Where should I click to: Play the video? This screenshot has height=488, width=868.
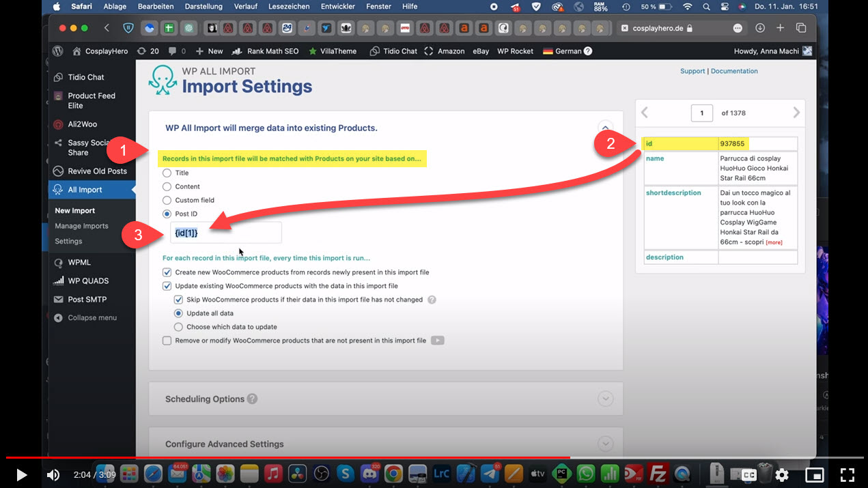tap(22, 475)
